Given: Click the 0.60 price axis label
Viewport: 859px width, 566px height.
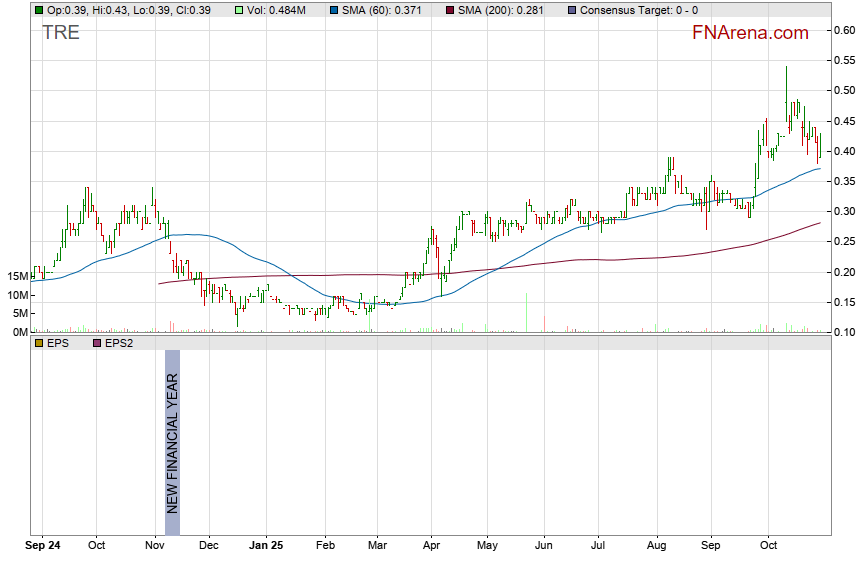Looking at the screenshot, I should (846, 30).
